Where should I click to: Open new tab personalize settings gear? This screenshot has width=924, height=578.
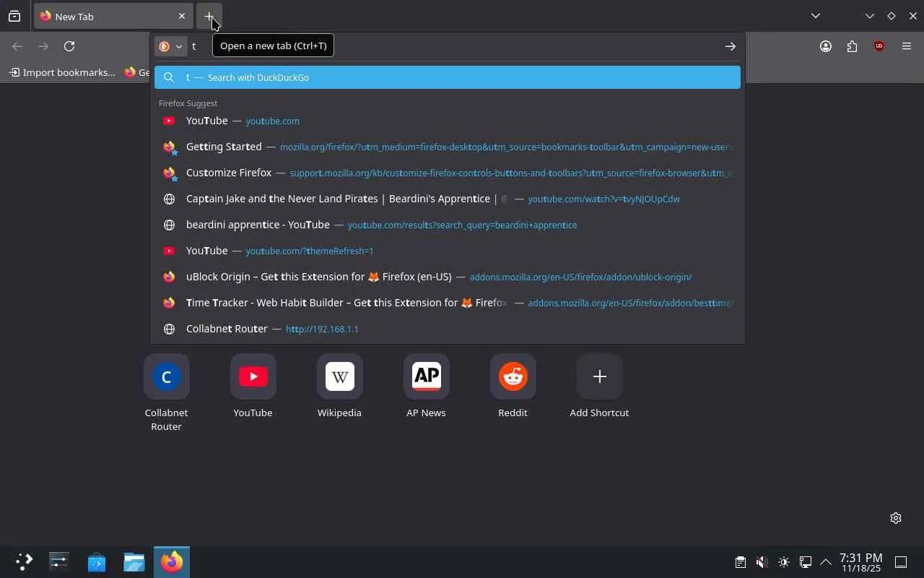896,518
